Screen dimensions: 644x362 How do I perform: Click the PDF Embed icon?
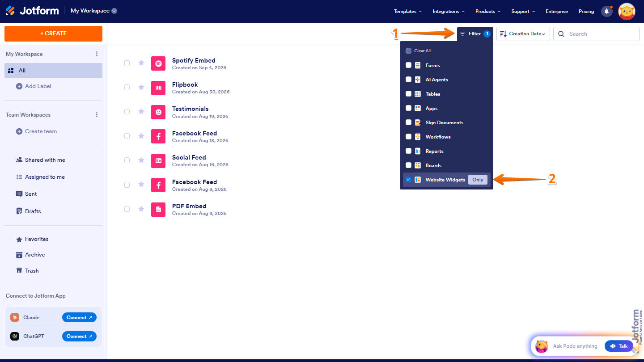pos(158,209)
